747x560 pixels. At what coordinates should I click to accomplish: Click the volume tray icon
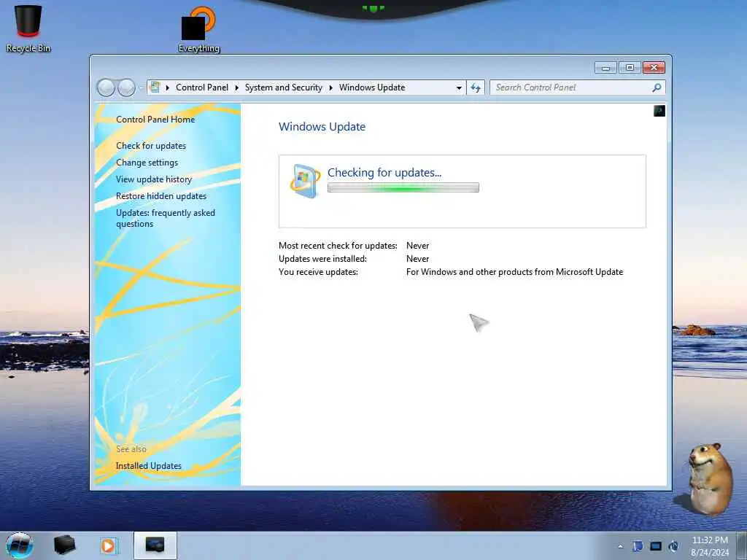tap(673, 546)
